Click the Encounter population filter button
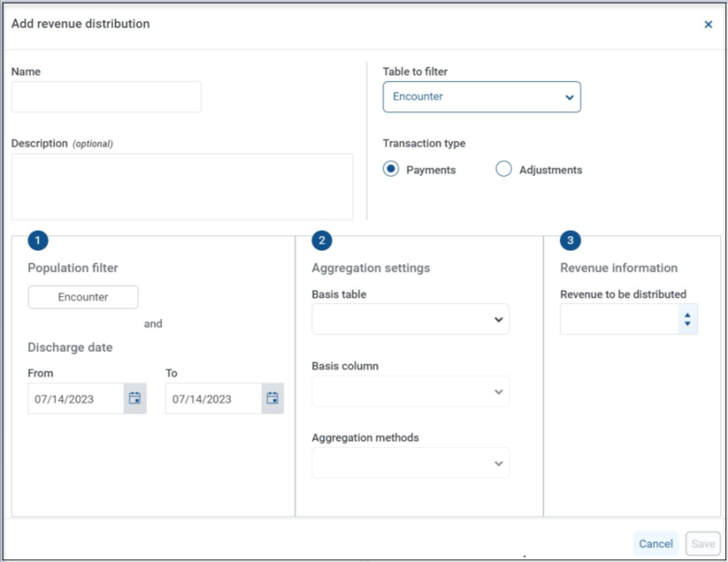728x562 pixels. tap(83, 297)
